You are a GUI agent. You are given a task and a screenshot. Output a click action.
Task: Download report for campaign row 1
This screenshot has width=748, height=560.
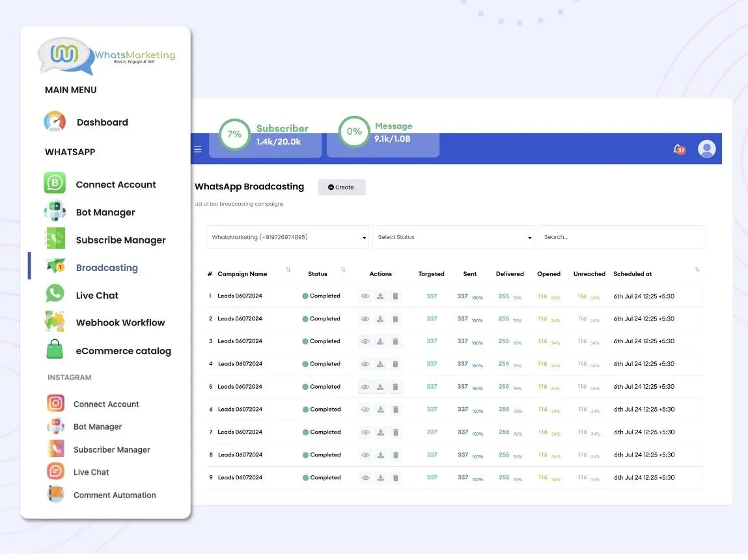[x=380, y=296]
